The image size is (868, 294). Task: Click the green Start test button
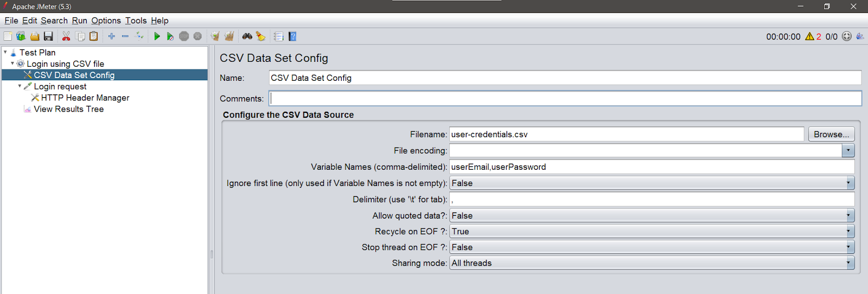[157, 36]
